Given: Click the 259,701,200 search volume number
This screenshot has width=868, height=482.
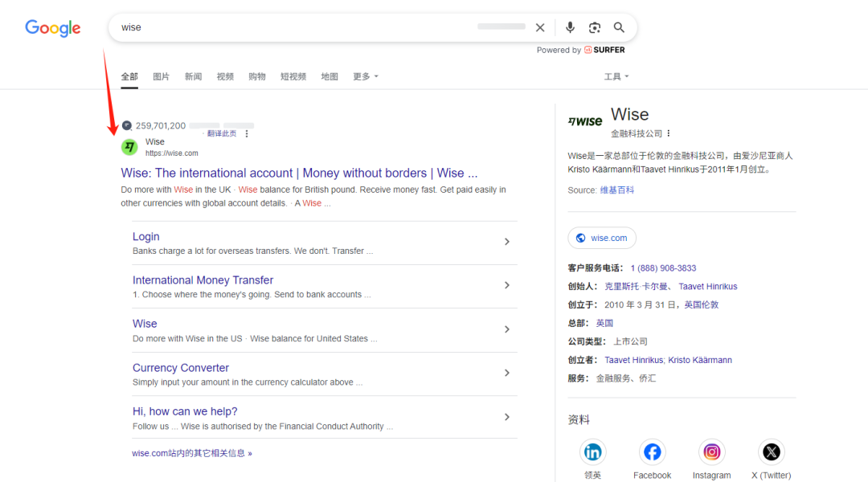Looking at the screenshot, I should 161,125.
